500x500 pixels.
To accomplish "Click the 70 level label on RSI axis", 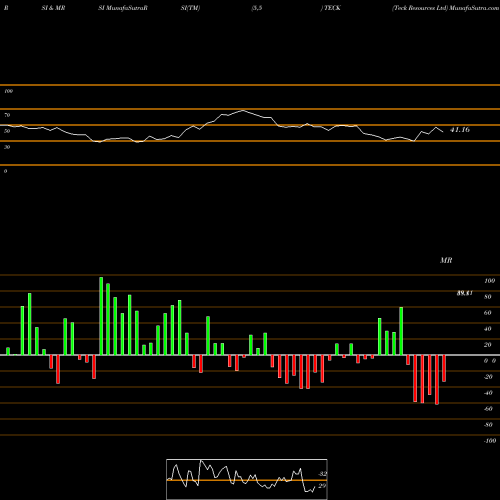I will (7, 115).
